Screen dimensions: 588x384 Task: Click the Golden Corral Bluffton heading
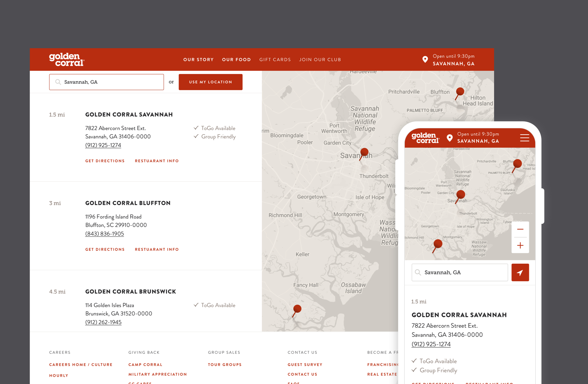click(128, 203)
